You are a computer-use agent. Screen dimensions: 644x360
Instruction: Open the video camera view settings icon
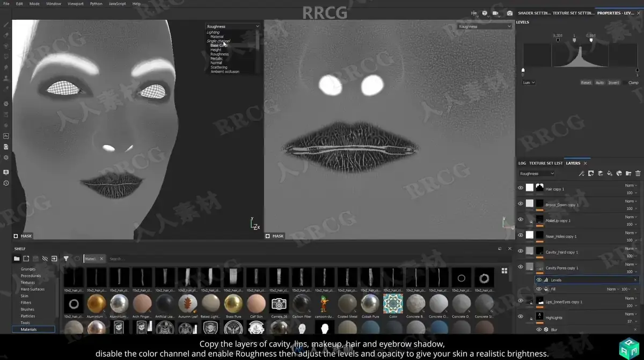tap(496, 13)
